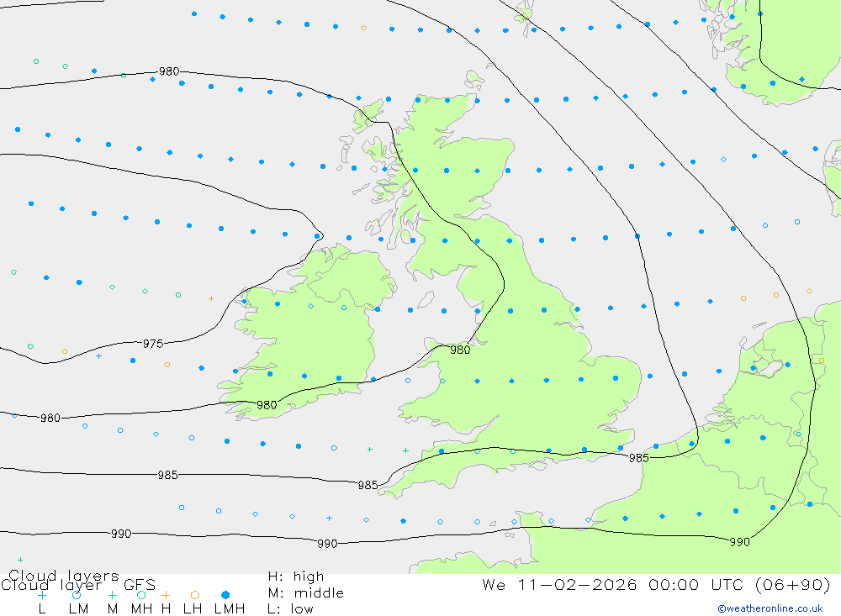Click the 980 label over the Irish Sea

[460, 350]
